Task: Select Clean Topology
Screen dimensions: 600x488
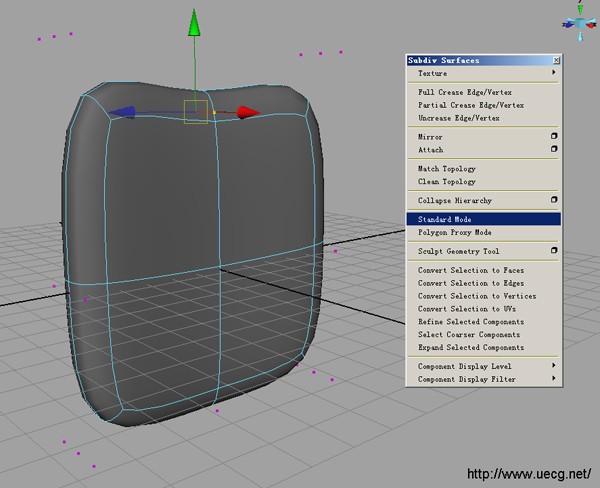Action: (x=484, y=181)
